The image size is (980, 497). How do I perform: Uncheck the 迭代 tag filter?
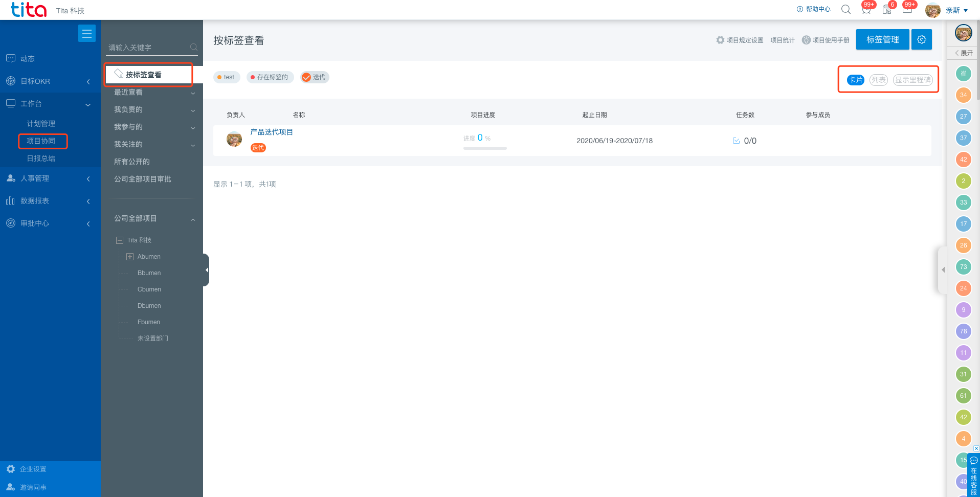315,77
